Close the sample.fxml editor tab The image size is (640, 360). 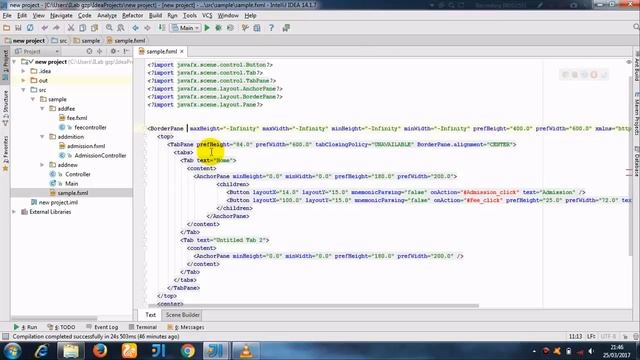point(182,51)
